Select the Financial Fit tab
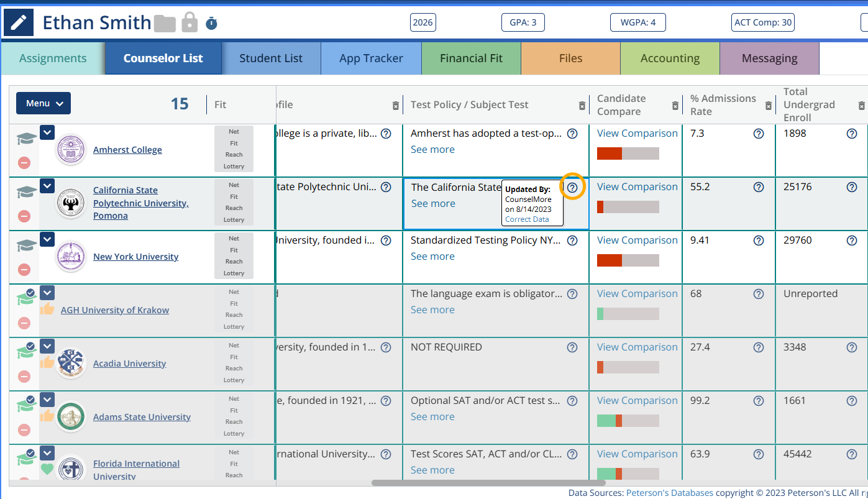This screenshot has width=868, height=499. (471, 58)
